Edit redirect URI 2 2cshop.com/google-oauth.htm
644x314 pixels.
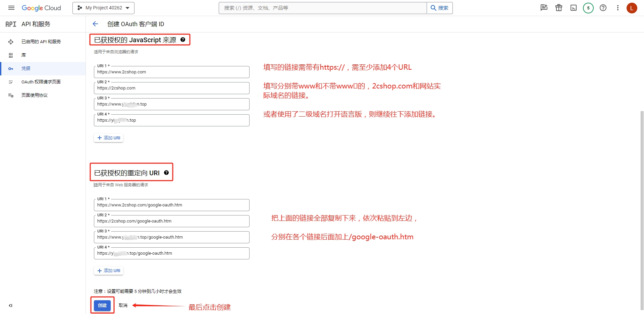pyautogui.click(x=172, y=221)
